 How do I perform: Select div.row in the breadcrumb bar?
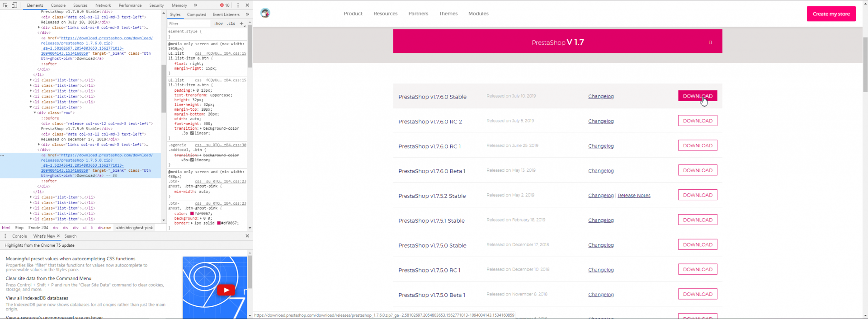(x=104, y=228)
